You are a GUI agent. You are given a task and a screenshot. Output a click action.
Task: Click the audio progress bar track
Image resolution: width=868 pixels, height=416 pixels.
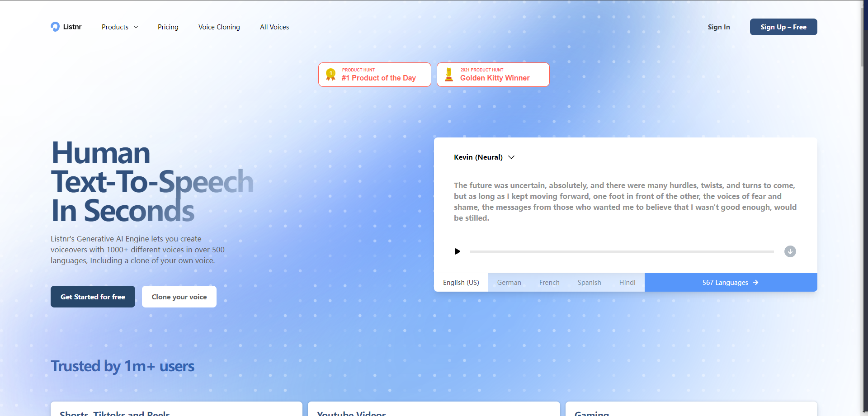coord(622,251)
